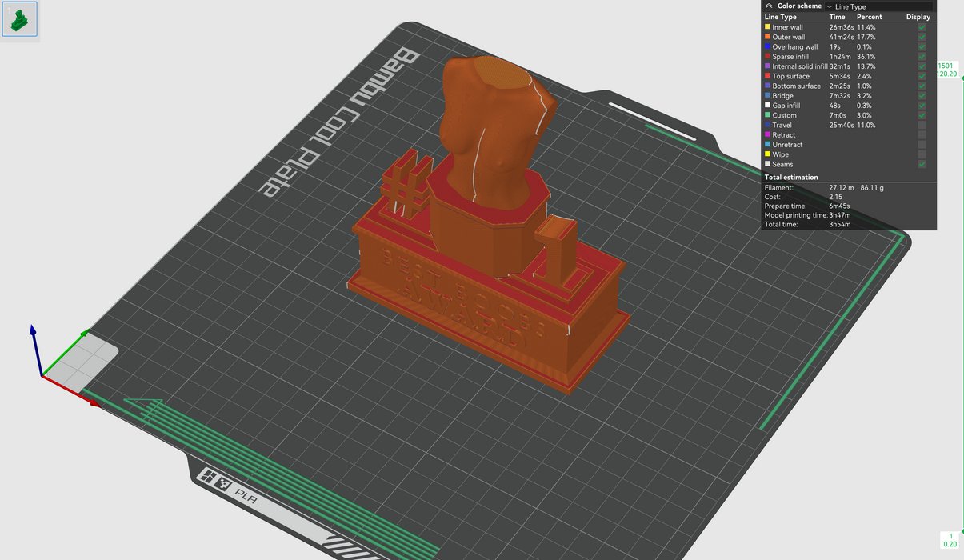Hide Inner wall lines via Display checkbox
This screenshot has height=560, width=964.
(922, 27)
